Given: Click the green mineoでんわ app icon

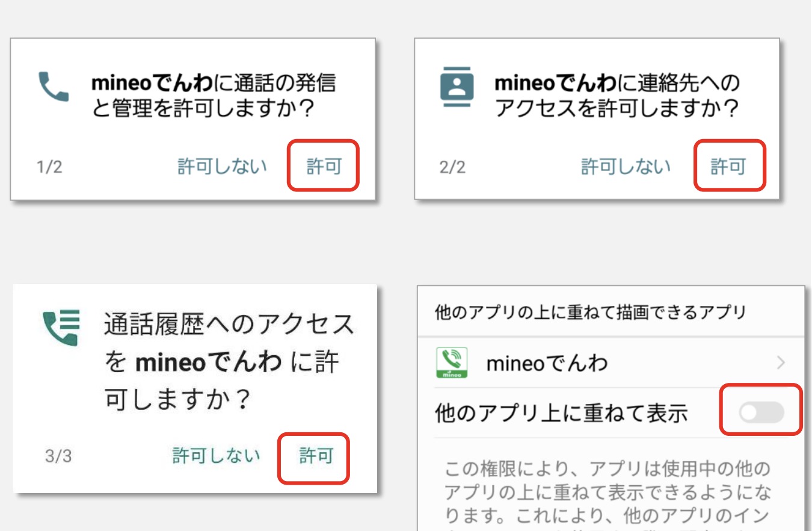Looking at the screenshot, I should point(452,363).
